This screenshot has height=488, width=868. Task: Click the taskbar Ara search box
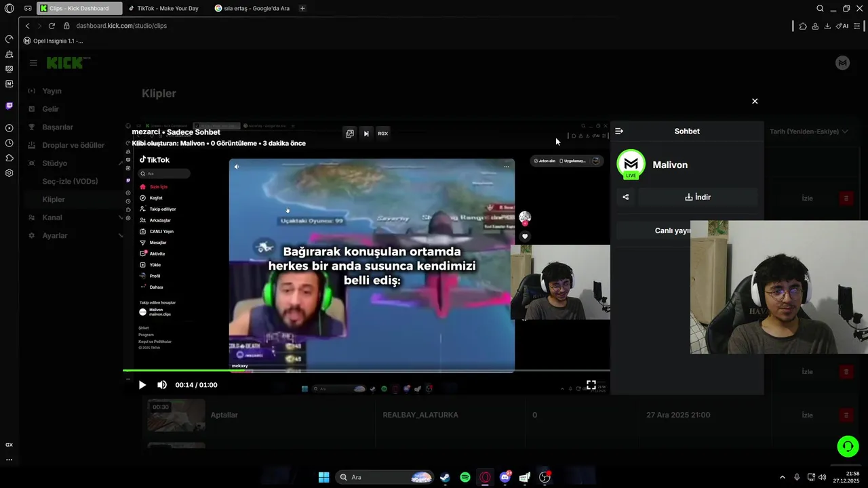click(385, 477)
